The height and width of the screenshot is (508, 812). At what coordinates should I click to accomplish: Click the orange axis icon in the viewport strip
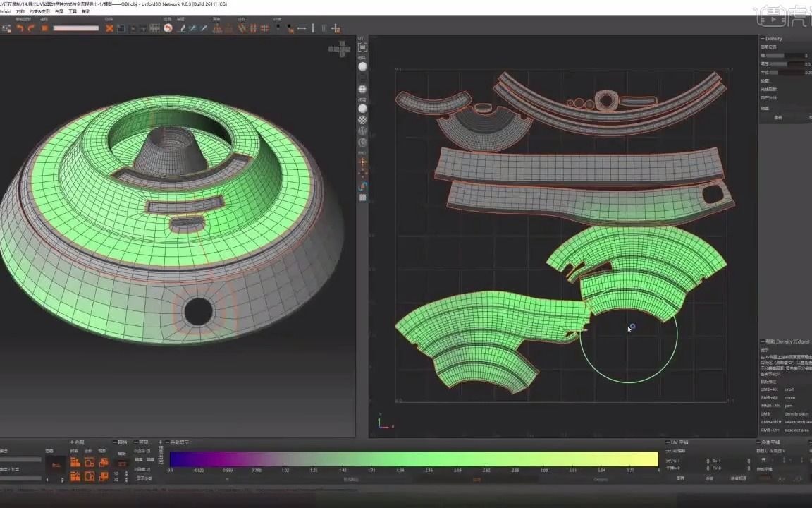click(362, 162)
